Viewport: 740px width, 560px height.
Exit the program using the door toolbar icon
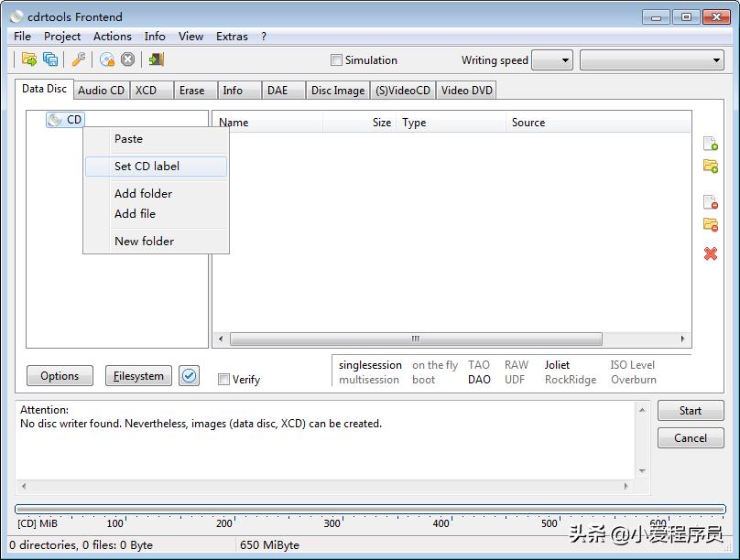[x=154, y=59]
